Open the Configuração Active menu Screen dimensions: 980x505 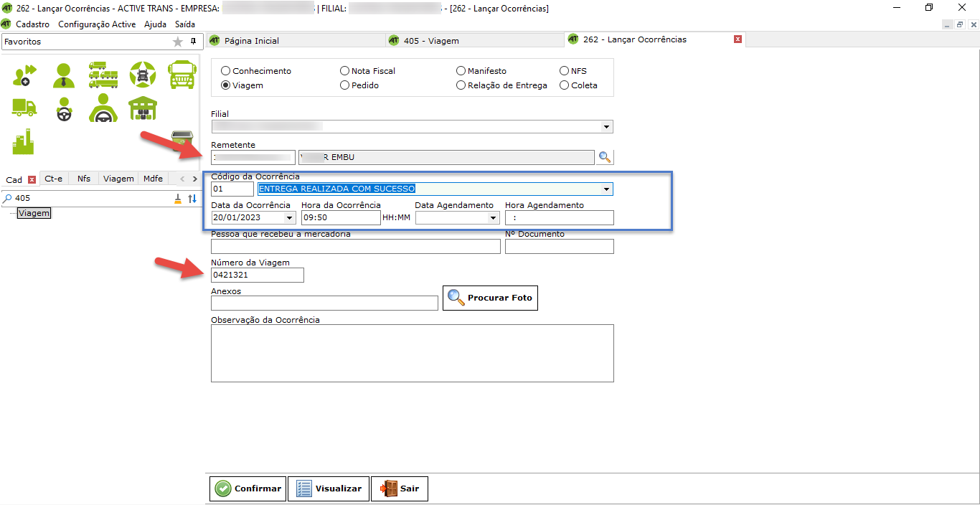(x=97, y=24)
